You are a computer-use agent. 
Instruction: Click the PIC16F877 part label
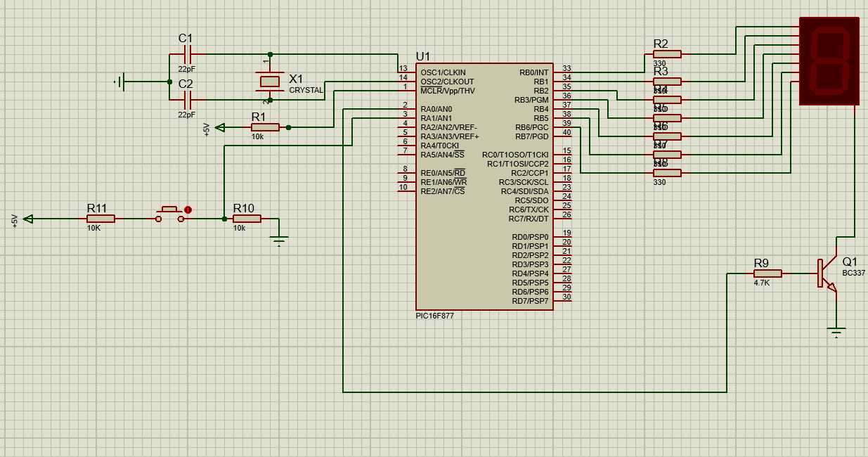(x=435, y=316)
